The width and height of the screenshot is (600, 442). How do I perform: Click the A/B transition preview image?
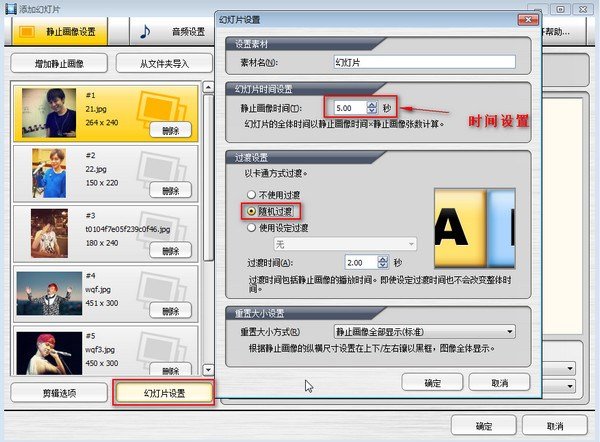pyautogui.click(x=474, y=228)
